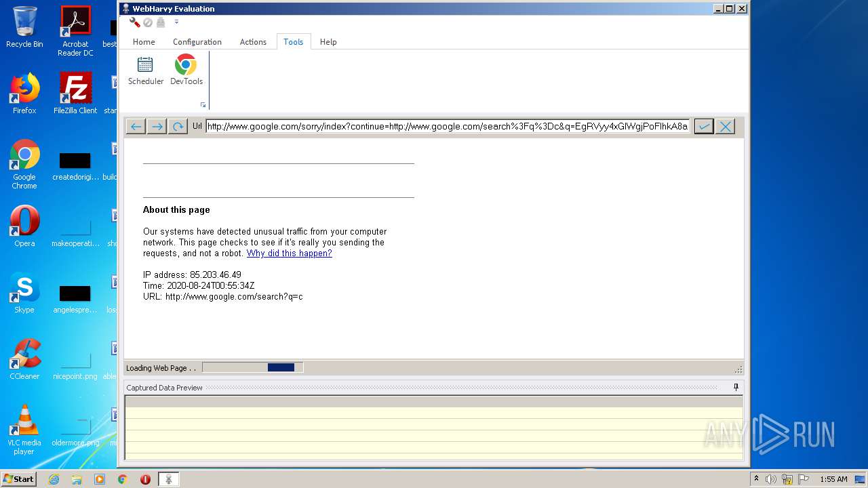Open Chrome from the taskbar
This screenshot has width=868, height=488.
tap(123, 479)
